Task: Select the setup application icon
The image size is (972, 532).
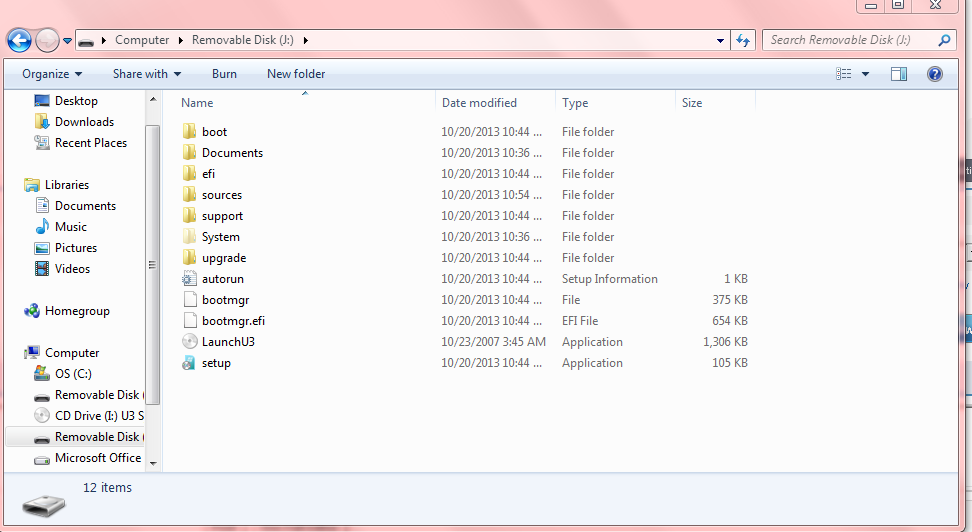Action: click(189, 363)
